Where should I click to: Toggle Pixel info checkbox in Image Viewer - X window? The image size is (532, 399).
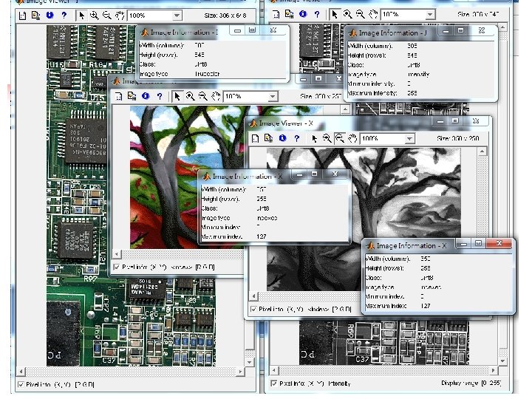[x=253, y=309]
